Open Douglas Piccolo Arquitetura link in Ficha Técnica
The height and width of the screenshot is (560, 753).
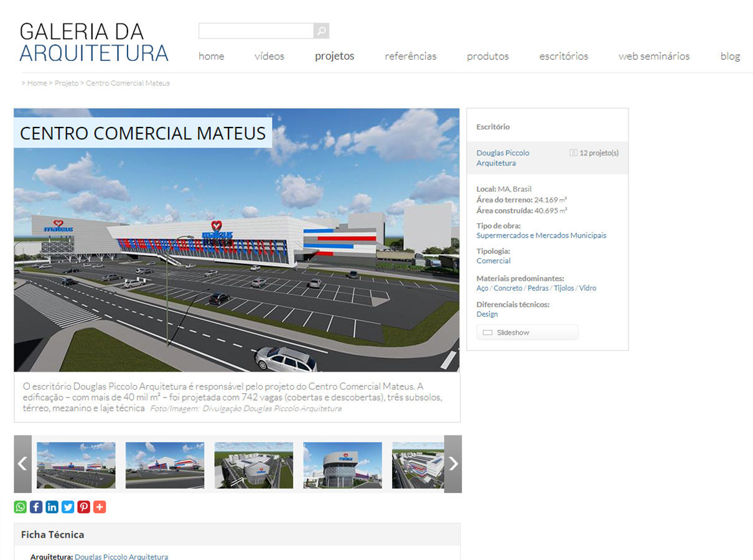click(x=121, y=557)
